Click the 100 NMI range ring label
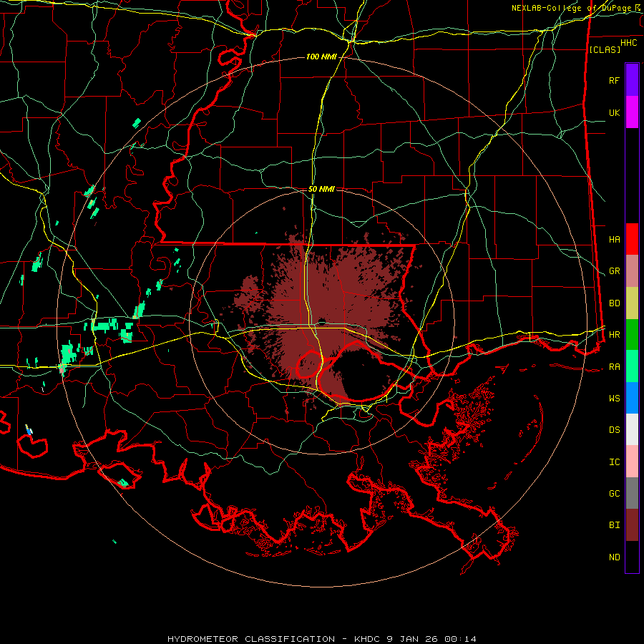Image resolution: width=644 pixels, height=644 pixels. click(x=321, y=57)
